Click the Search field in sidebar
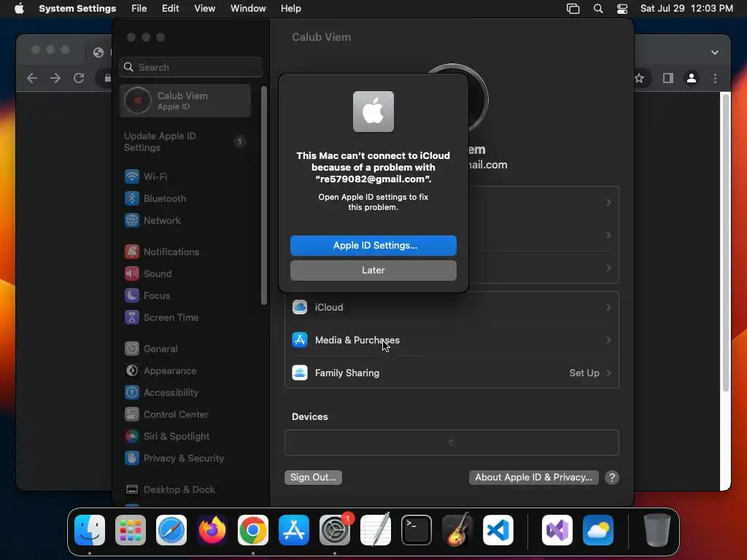Viewport: 747px width, 560px height. pyautogui.click(x=190, y=67)
